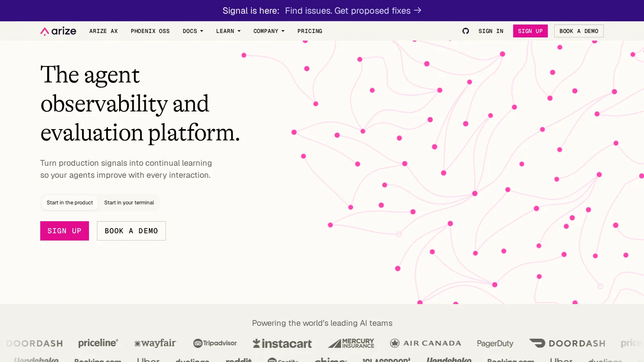Go to Arize AX page
Screen dimensions: 644x362
click(103, 31)
